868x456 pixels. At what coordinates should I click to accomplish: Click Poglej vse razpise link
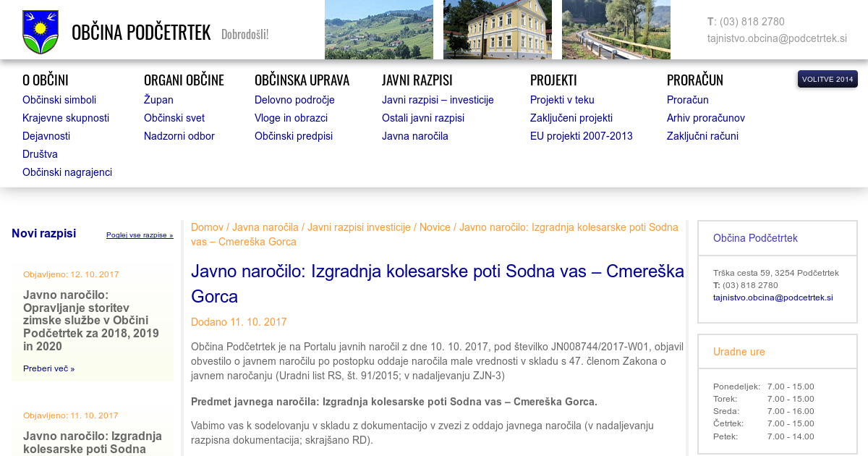140,235
